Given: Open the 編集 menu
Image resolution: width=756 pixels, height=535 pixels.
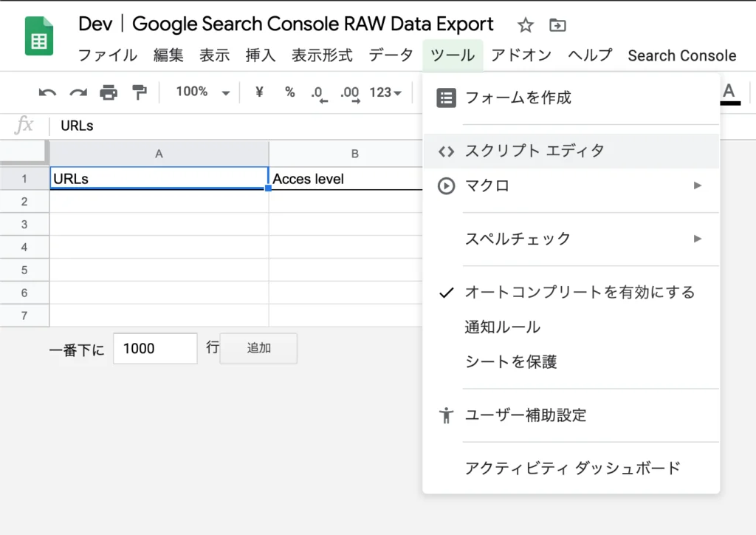Looking at the screenshot, I should click(168, 55).
